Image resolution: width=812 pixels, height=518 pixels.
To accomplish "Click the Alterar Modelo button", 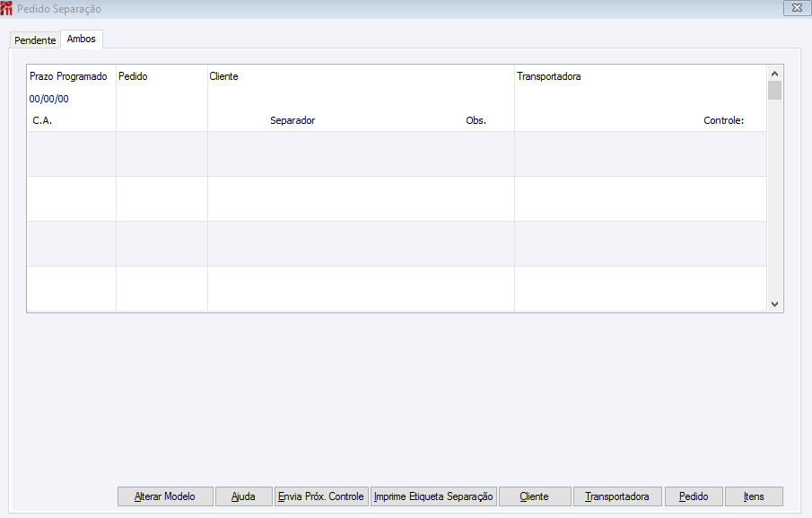I will 165,496.
